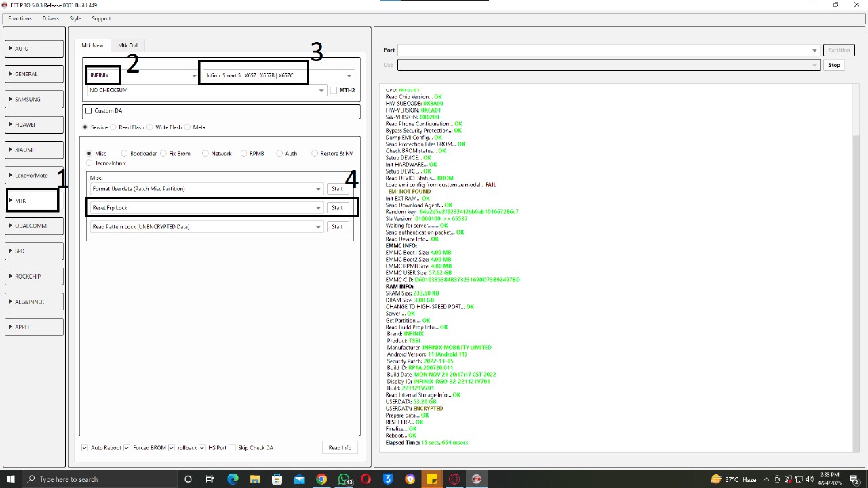868x488 pixels.
Task: Open the SPD sidebar section
Action: pos(35,251)
